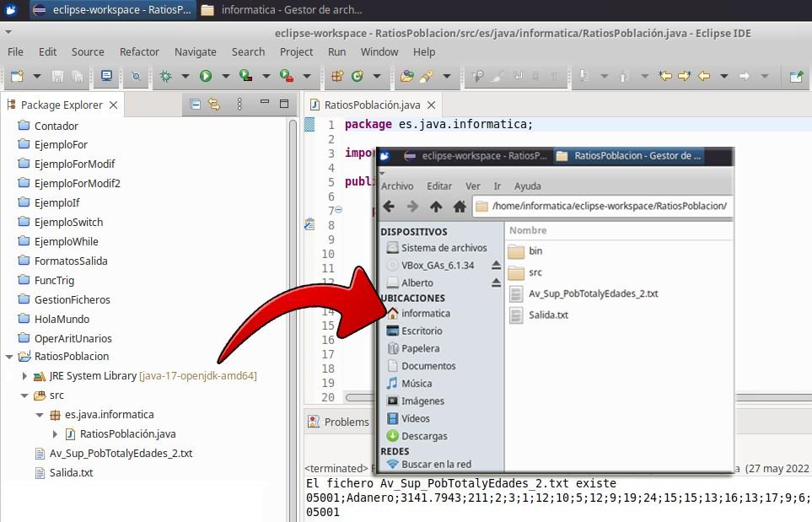Click the New Java Package icon

(337, 76)
